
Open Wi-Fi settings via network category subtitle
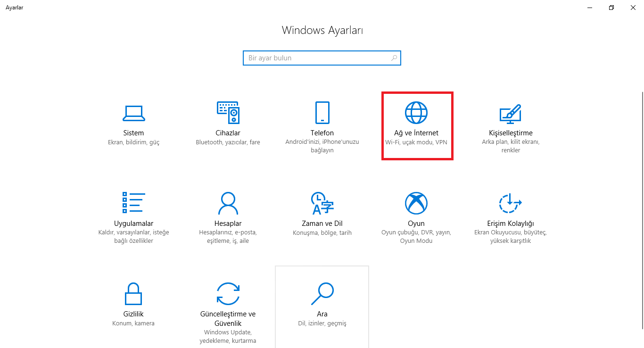click(x=417, y=141)
